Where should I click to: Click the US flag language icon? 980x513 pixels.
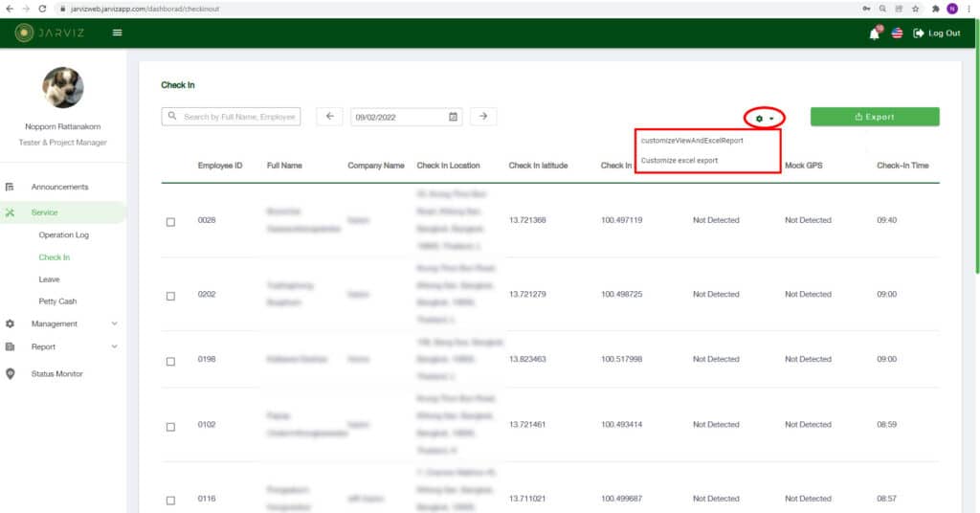click(x=897, y=33)
